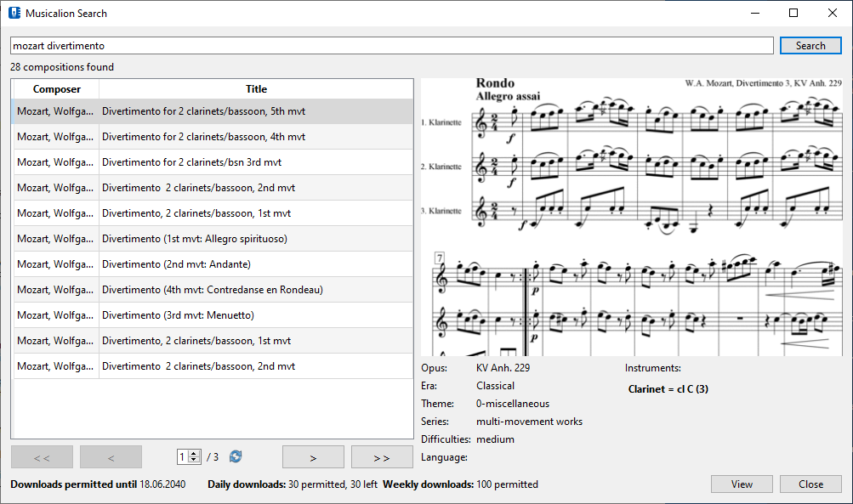The height and width of the screenshot is (504, 853).
Task: Click the Difficulties value medium
Action: coord(495,439)
